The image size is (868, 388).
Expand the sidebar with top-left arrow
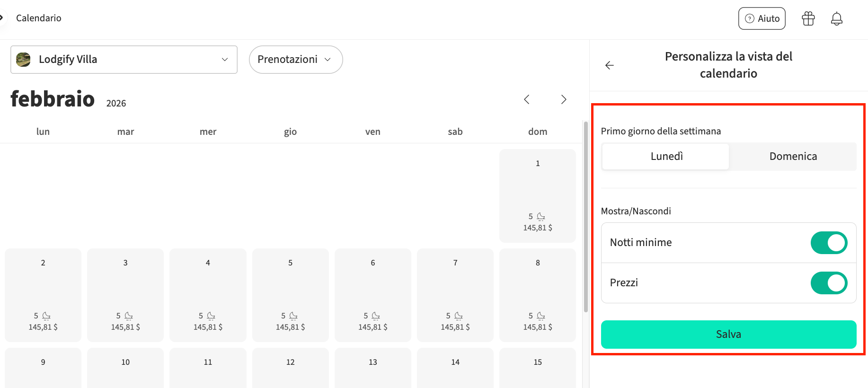pyautogui.click(x=1, y=18)
